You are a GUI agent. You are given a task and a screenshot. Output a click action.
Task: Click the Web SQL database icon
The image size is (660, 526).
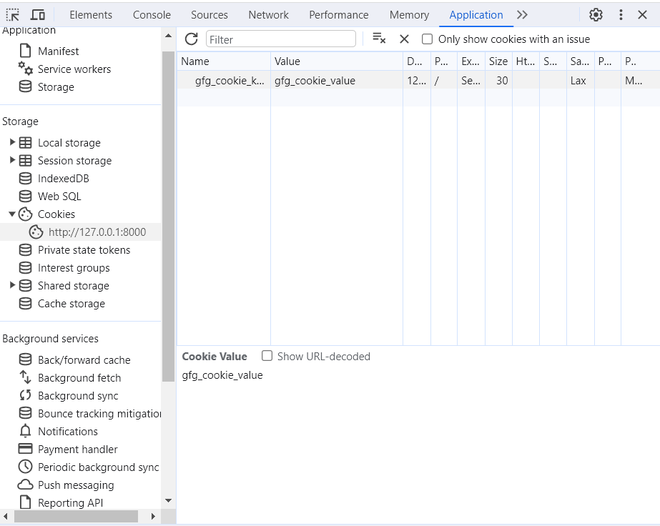click(25, 196)
